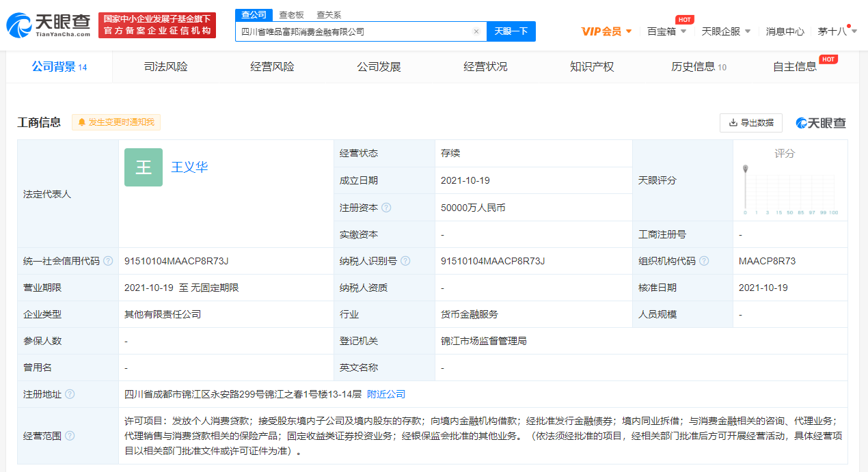The height and width of the screenshot is (472, 868).
Task: Click the TianYanCha logo
Action: pos(48,25)
